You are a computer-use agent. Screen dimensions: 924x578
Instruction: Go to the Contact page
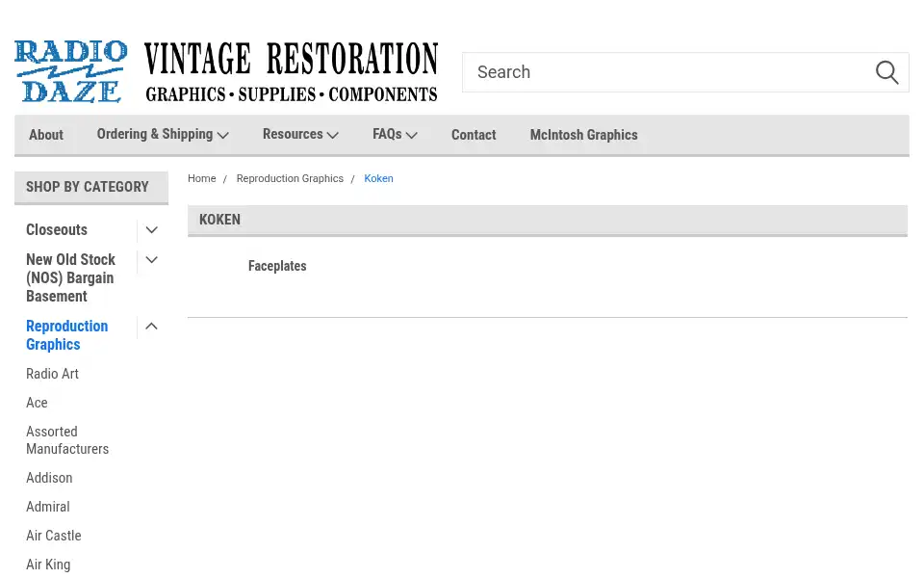[474, 135]
